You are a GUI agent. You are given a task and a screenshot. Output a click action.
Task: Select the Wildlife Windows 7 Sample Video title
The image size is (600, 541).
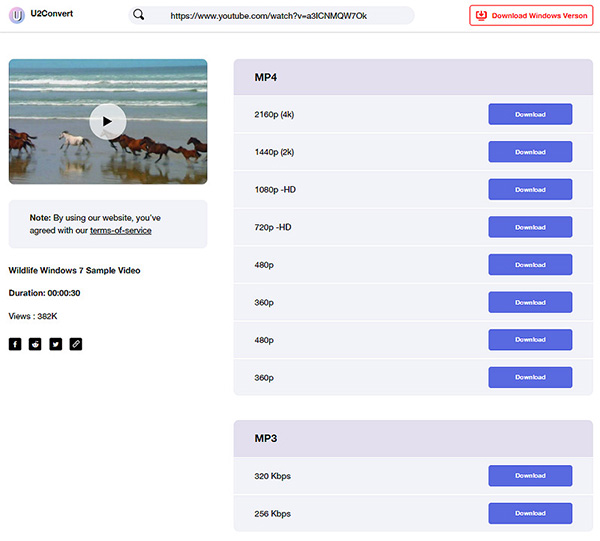(x=74, y=270)
